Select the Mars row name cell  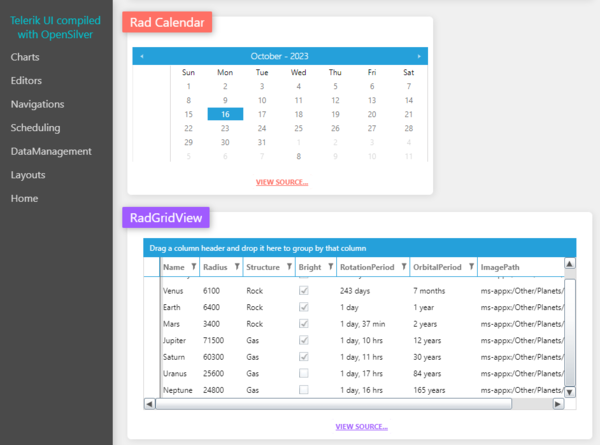click(171, 324)
